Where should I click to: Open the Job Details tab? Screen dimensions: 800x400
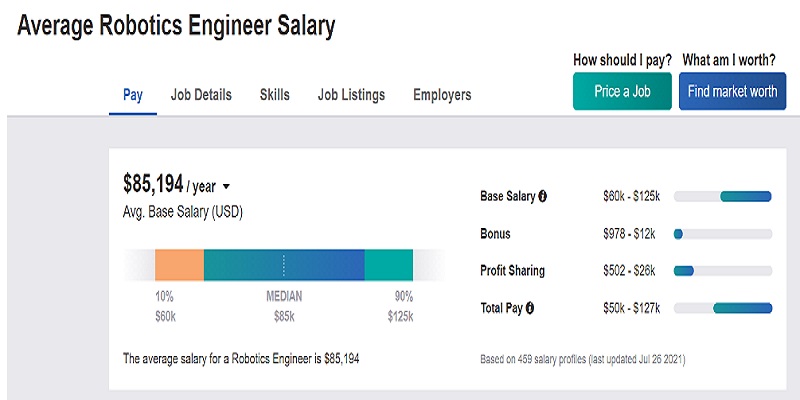(201, 95)
